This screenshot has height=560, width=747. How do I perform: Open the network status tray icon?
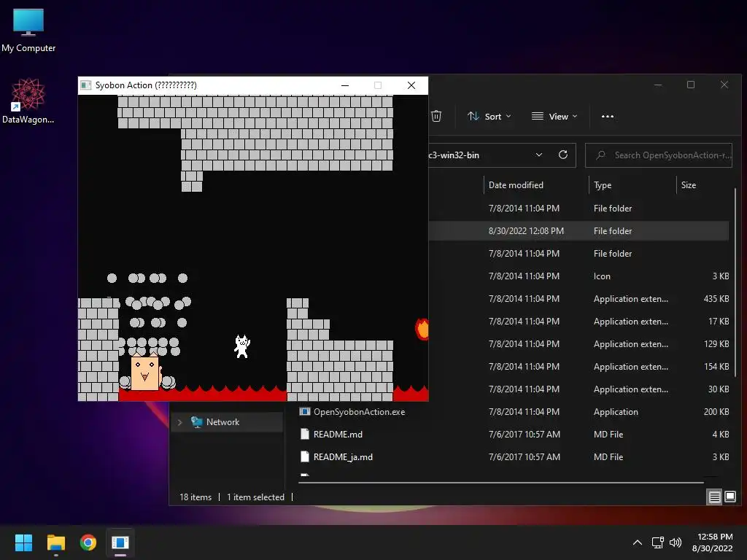(x=658, y=542)
